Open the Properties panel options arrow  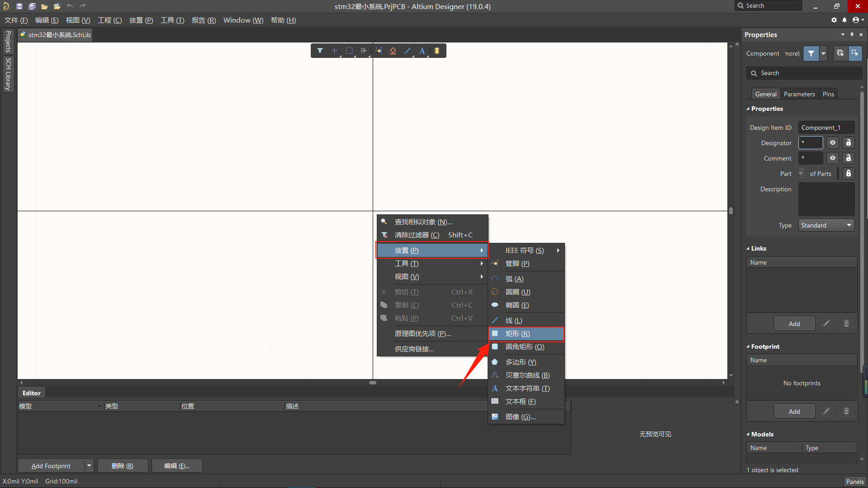click(x=843, y=34)
